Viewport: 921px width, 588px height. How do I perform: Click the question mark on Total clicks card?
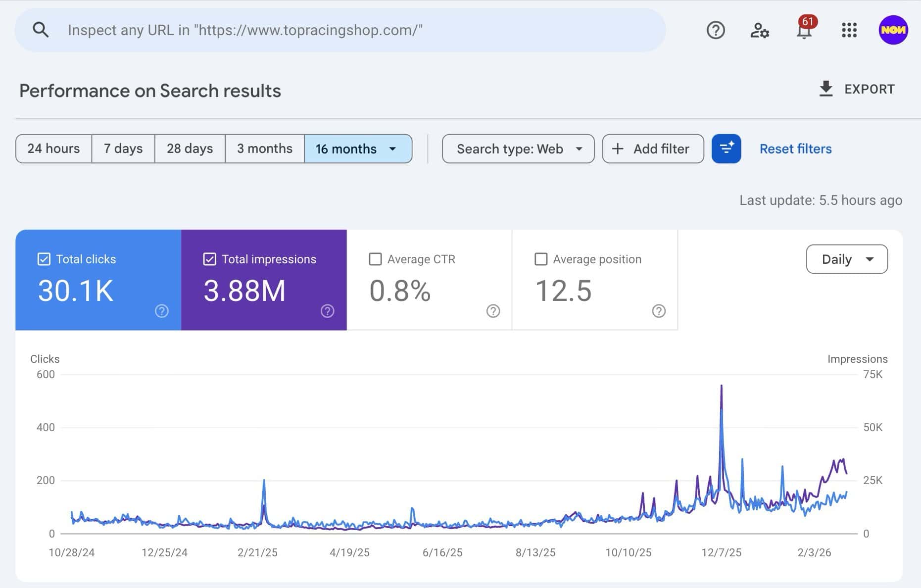click(161, 311)
